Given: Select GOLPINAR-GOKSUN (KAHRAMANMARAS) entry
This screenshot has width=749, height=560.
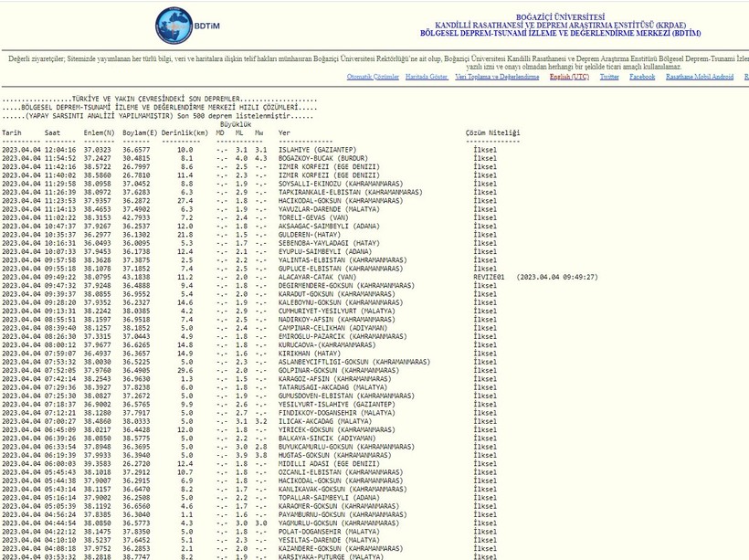Looking at the screenshot, I should pos(338,370).
